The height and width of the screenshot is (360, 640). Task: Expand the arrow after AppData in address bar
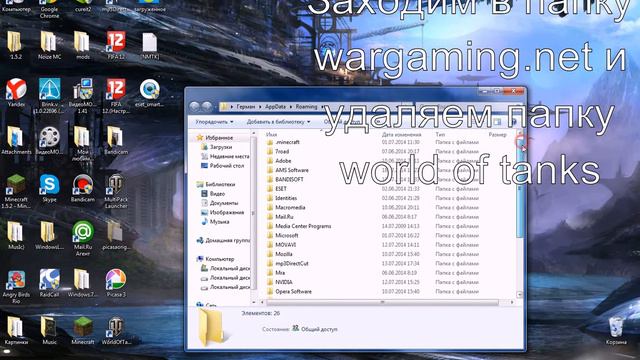point(291,107)
